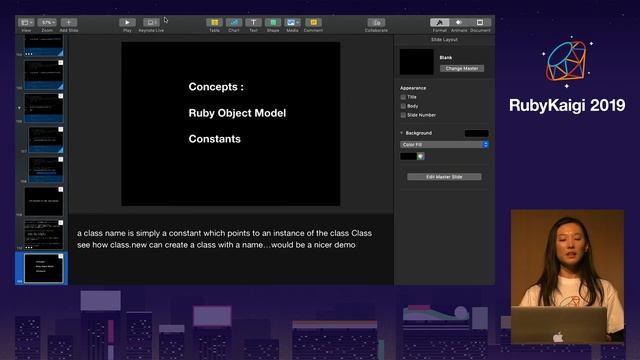The height and width of the screenshot is (360, 640).
Task: Enable the Body checkbox under Appearance
Action: click(x=403, y=106)
